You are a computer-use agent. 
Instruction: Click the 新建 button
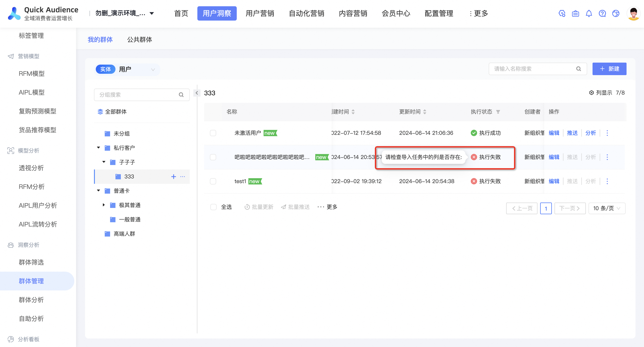pyautogui.click(x=609, y=69)
